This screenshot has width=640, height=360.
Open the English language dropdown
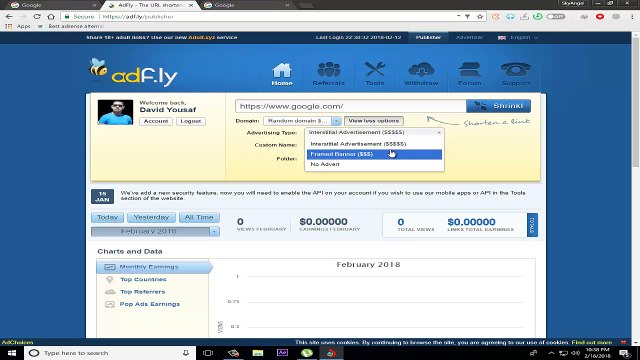click(x=518, y=38)
